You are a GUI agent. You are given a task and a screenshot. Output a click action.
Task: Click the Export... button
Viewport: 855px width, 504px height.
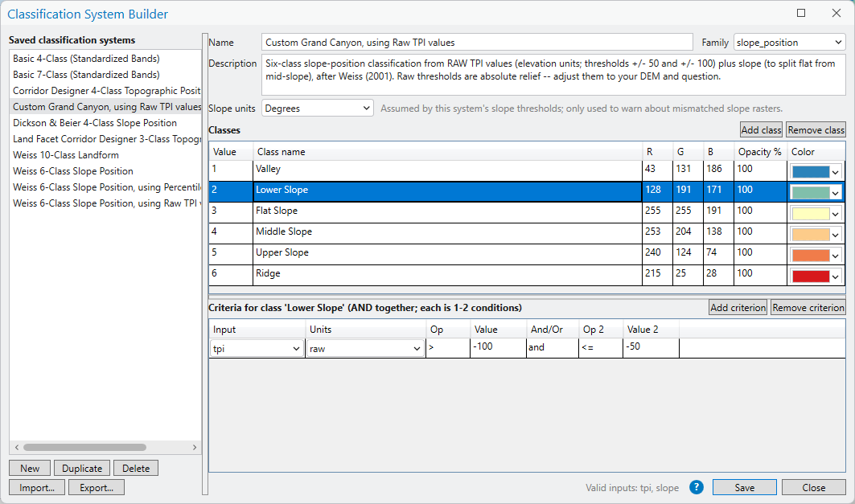[97, 487]
